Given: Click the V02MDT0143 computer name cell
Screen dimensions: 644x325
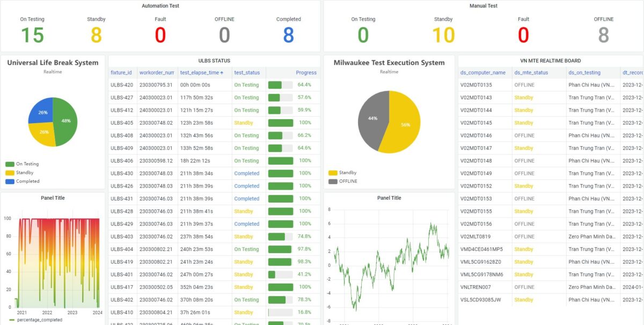Looking at the screenshot, I should 476,98.
